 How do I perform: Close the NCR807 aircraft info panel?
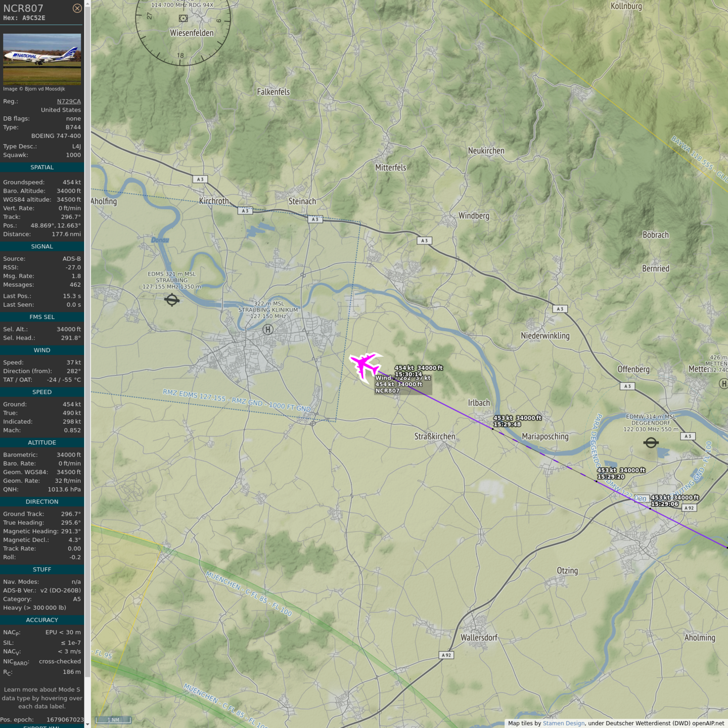(x=77, y=8)
